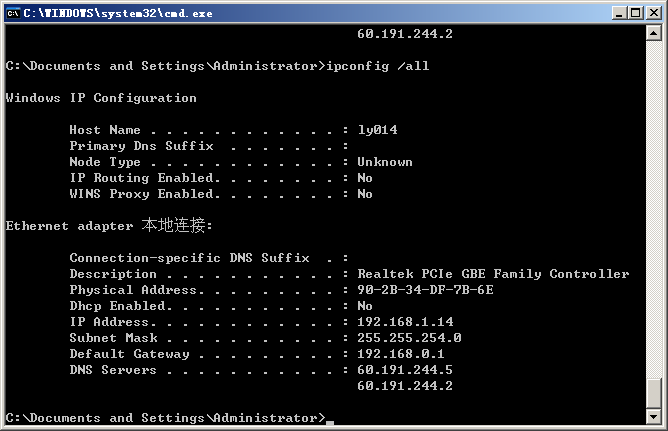Screen dimensions: 668x431
Task: Click the IP address 192.168.1.14
Action: pyautogui.click(x=405, y=322)
